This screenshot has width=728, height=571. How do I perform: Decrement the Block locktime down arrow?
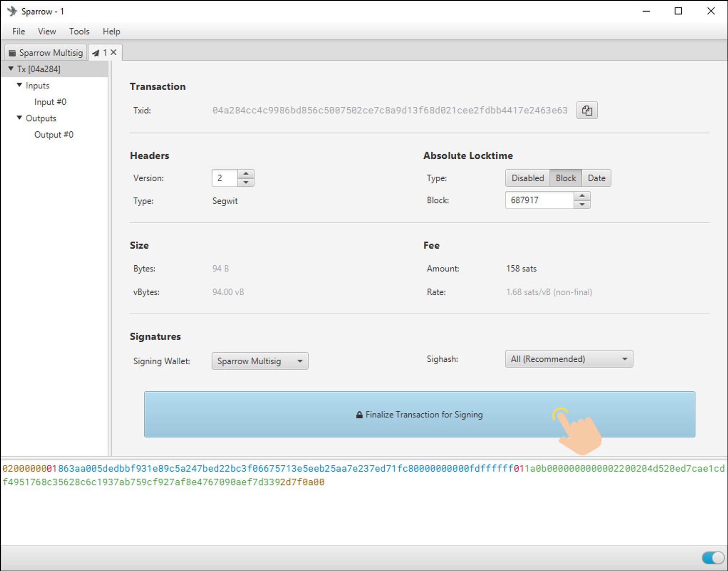pyautogui.click(x=582, y=205)
